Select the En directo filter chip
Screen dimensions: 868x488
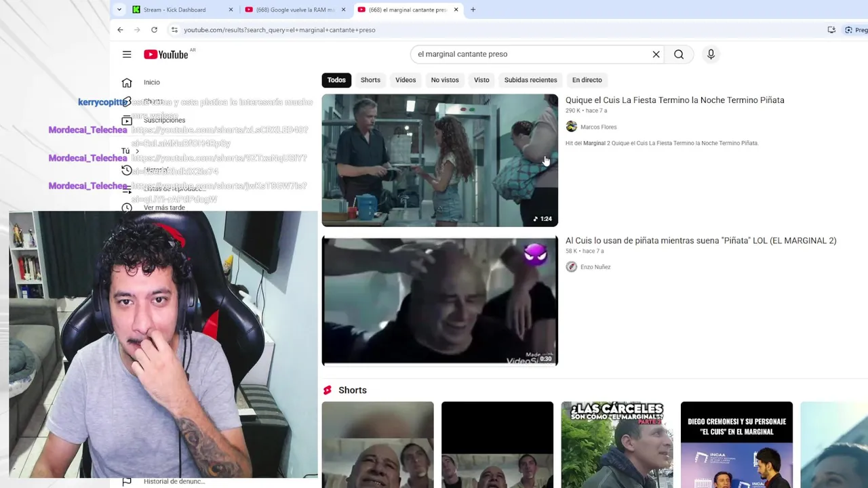coord(587,80)
